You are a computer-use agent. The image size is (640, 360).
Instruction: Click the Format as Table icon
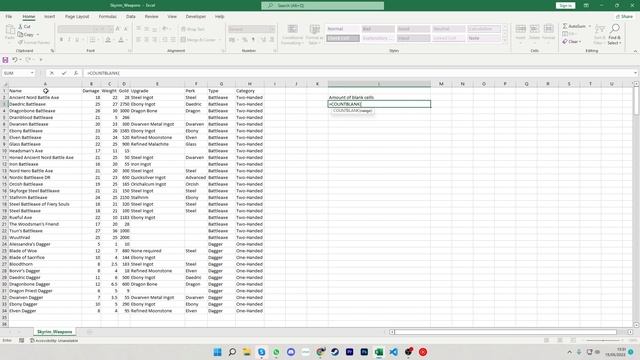[314, 29]
